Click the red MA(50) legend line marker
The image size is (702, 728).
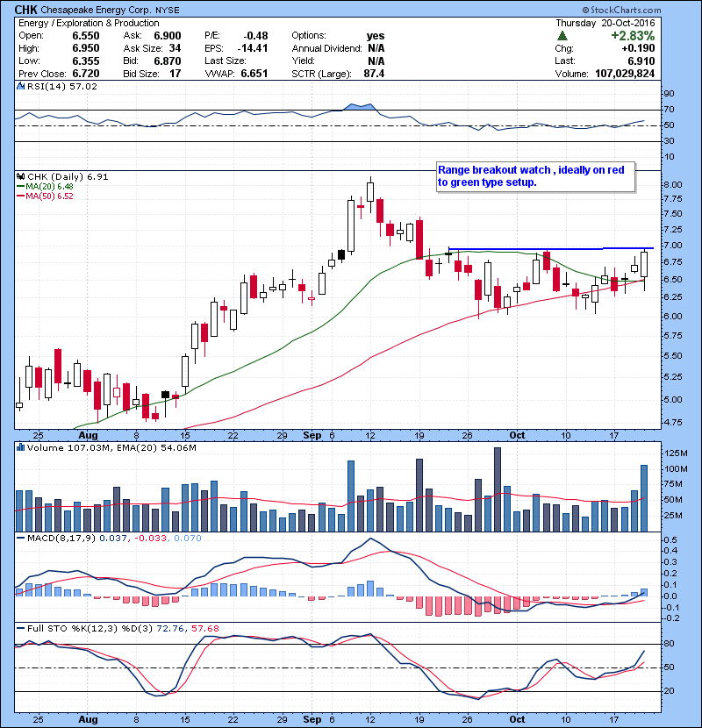tap(21, 196)
